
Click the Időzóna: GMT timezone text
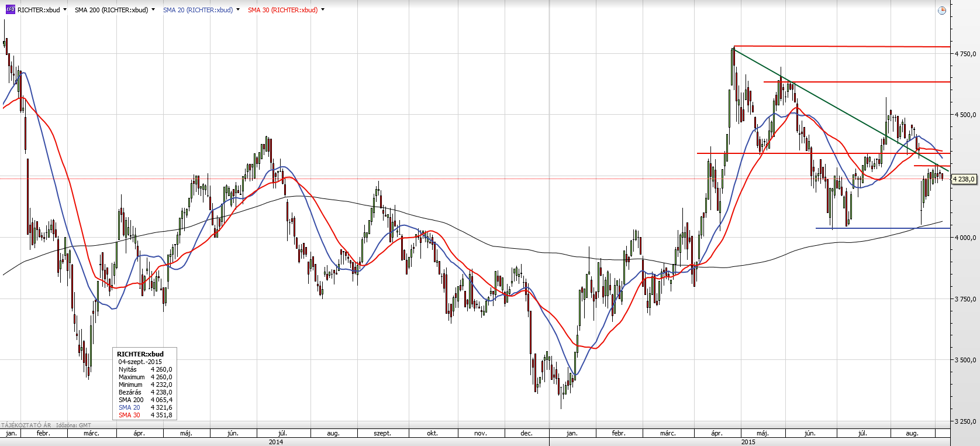74,426
